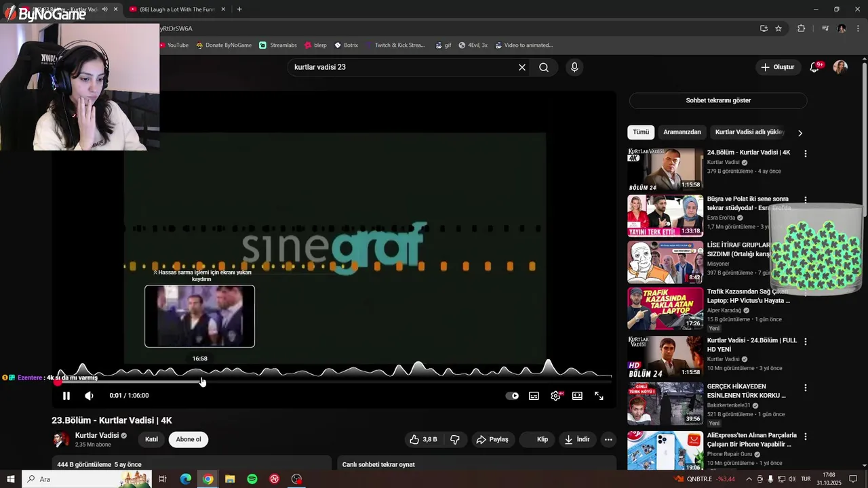Open YouTube notifications bell

[815, 67]
